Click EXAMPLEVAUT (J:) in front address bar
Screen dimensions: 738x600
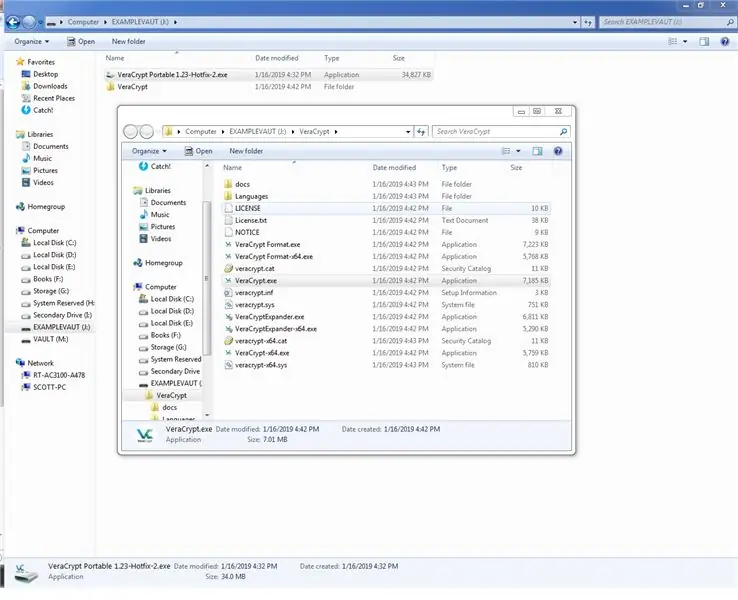pos(257,132)
